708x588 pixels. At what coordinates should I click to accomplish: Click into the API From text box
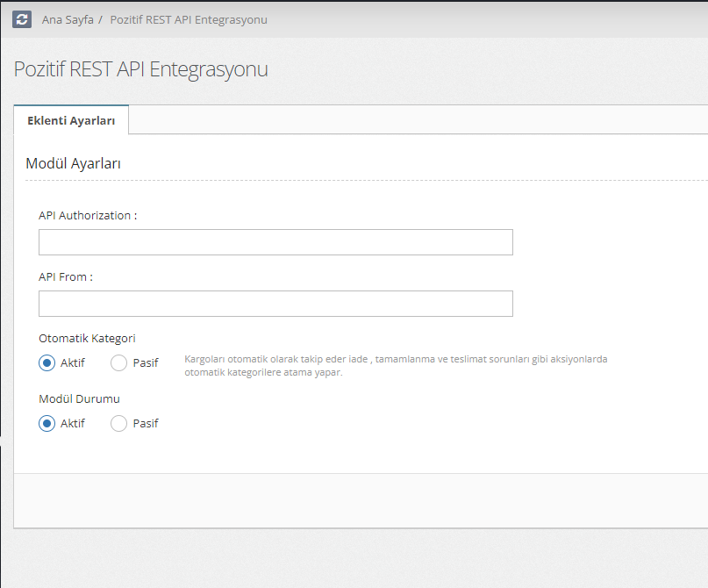[x=275, y=304]
